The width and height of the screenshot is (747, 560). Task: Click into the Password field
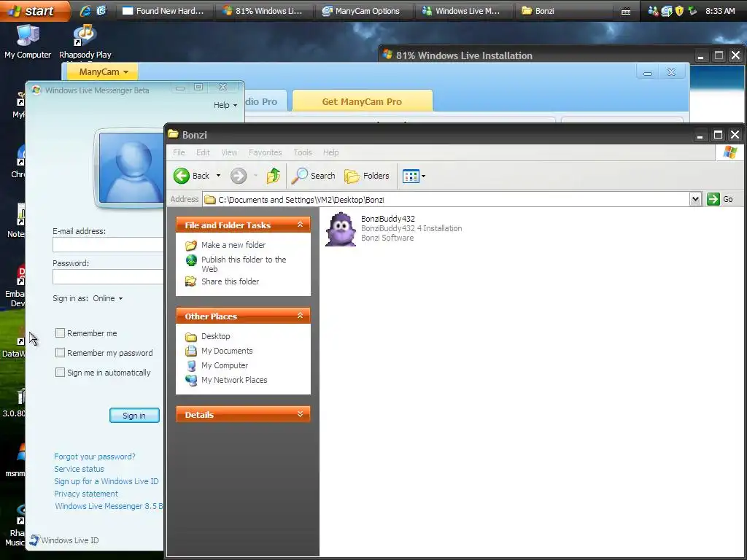tap(108, 276)
